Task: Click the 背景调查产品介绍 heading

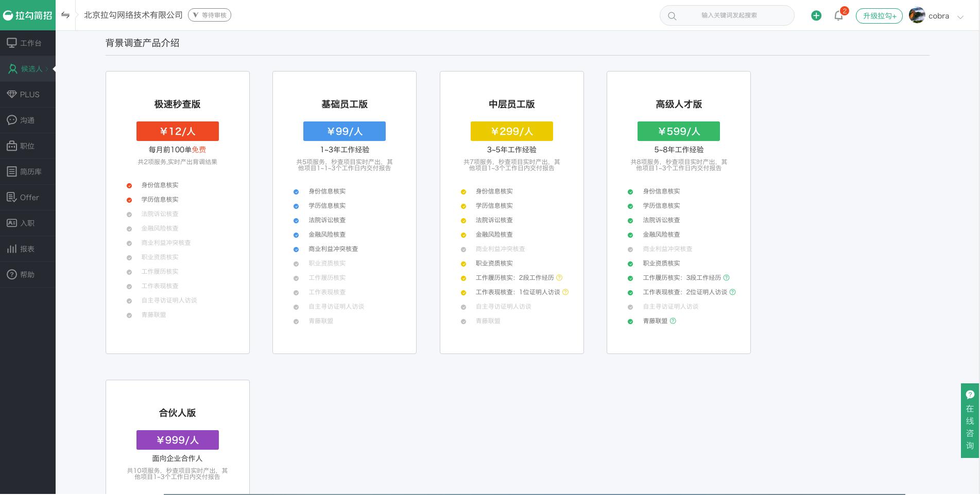Action: tap(143, 43)
